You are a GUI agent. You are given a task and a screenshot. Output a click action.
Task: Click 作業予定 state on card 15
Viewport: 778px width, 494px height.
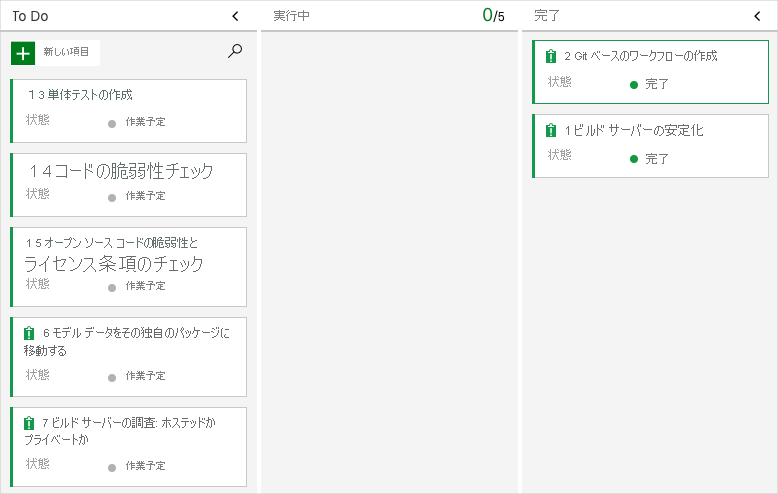145,286
